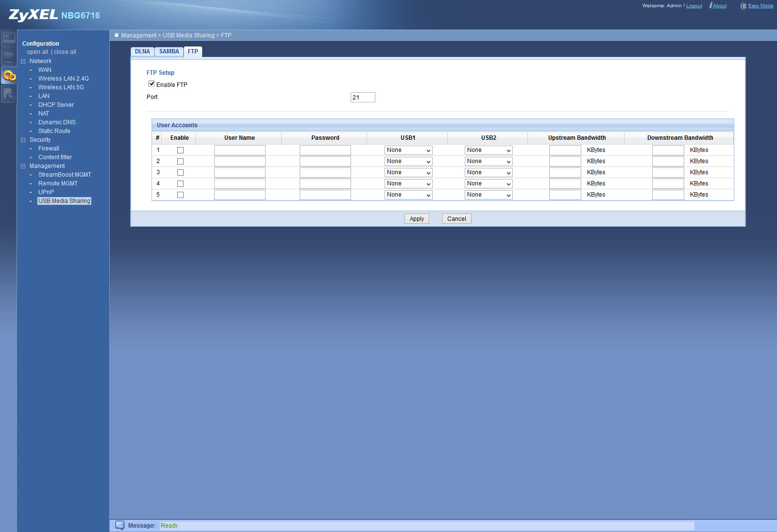The height and width of the screenshot is (532, 777).
Task: Open USB2 dropdown for row 3
Action: [x=489, y=173]
